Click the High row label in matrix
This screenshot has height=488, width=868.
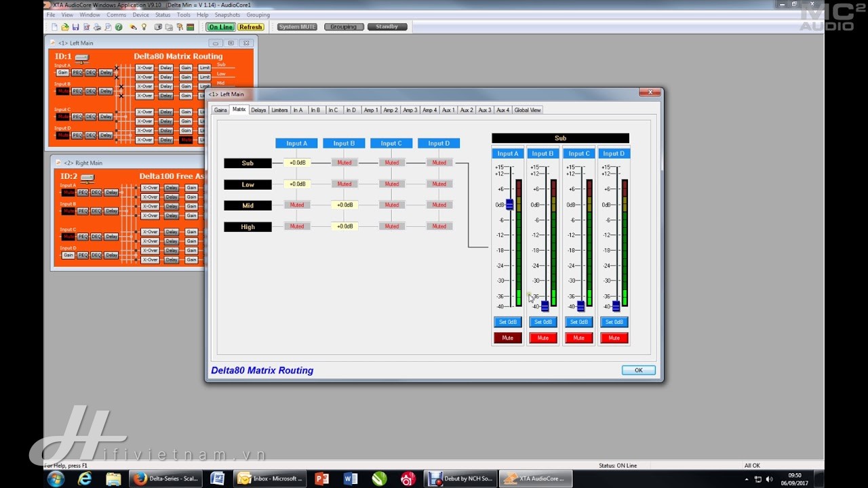248,227
